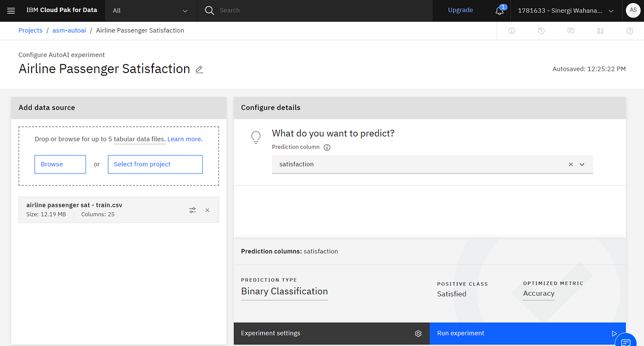The width and height of the screenshot is (644, 346).
Task: Go to IBM Cloud Pak for Data home
Action: (61, 10)
